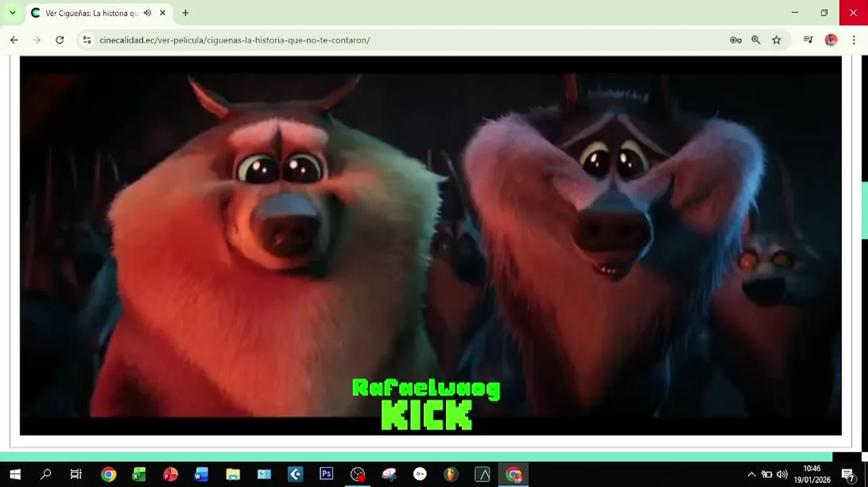This screenshot has height=487, width=868.
Task: Open the blue arrow app on the taskbar
Action: click(295, 474)
